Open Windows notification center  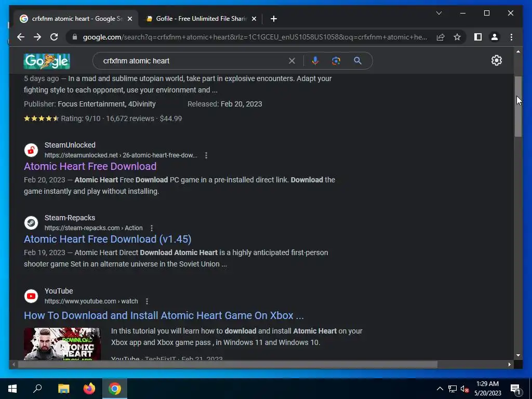tap(516, 389)
